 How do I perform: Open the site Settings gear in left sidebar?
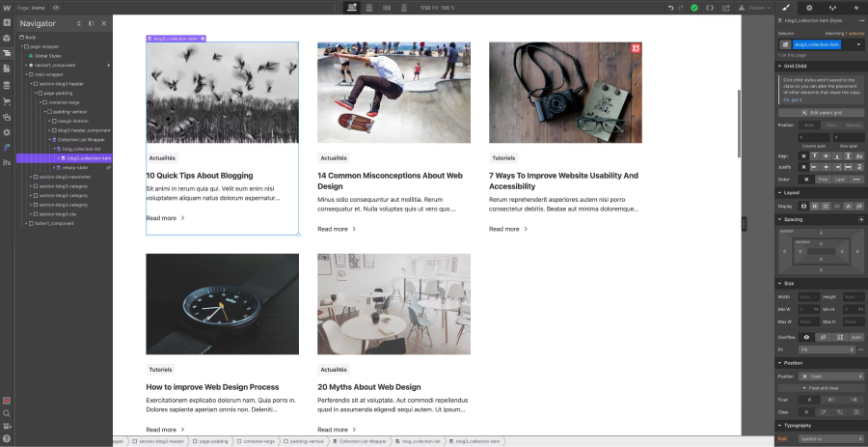coord(7,132)
